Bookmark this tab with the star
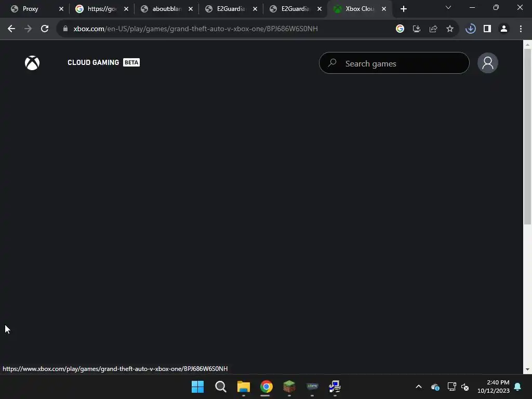The height and width of the screenshot is (399, 532). tap(449, 29)
